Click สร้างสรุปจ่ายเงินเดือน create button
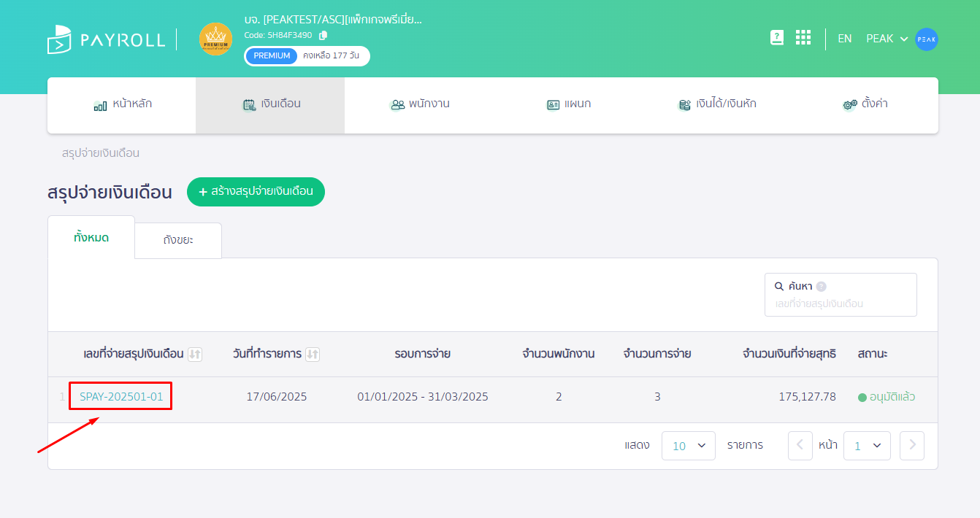 coord(256,192)
